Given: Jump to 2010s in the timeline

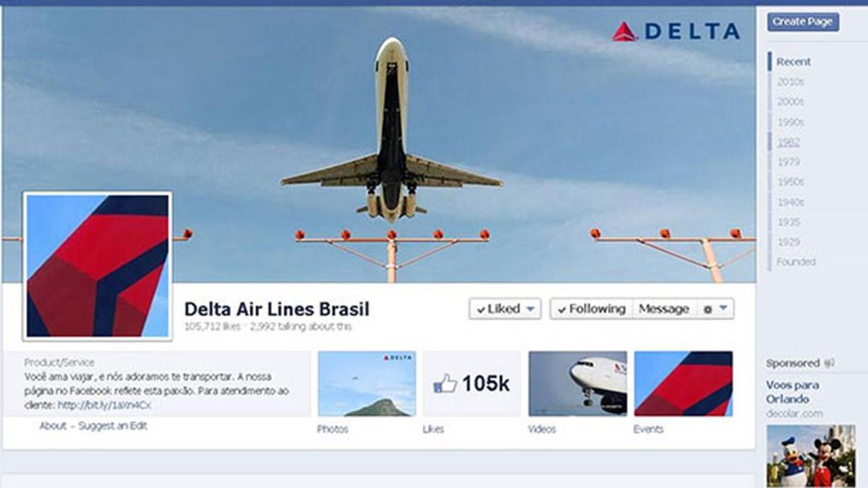Looking at the screenshot, I should point(790,82).
